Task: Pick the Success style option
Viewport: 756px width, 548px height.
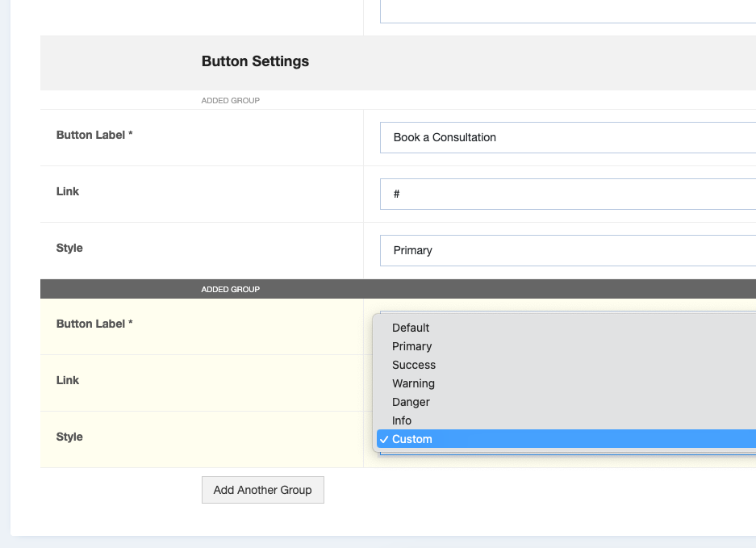Action: [x=413, y=365]
